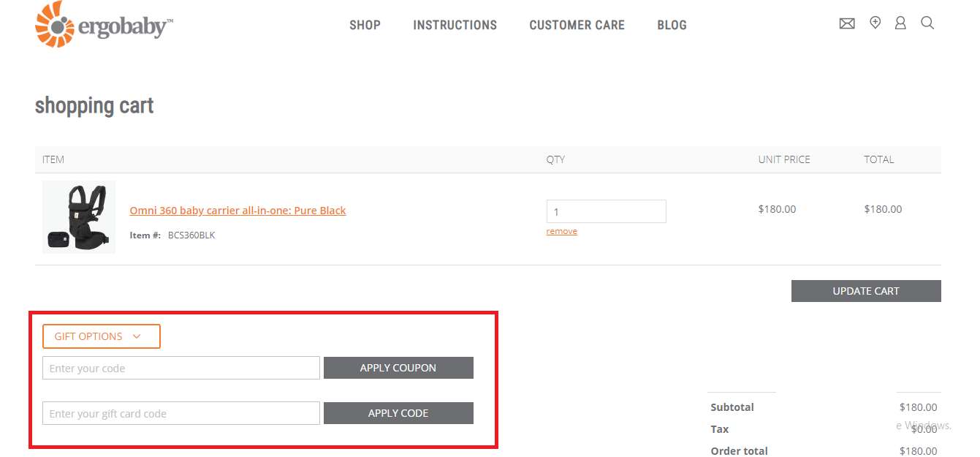Viewport: 980px width, 457px height.
Task: Open the search magnifier icon
Action: 927,23
